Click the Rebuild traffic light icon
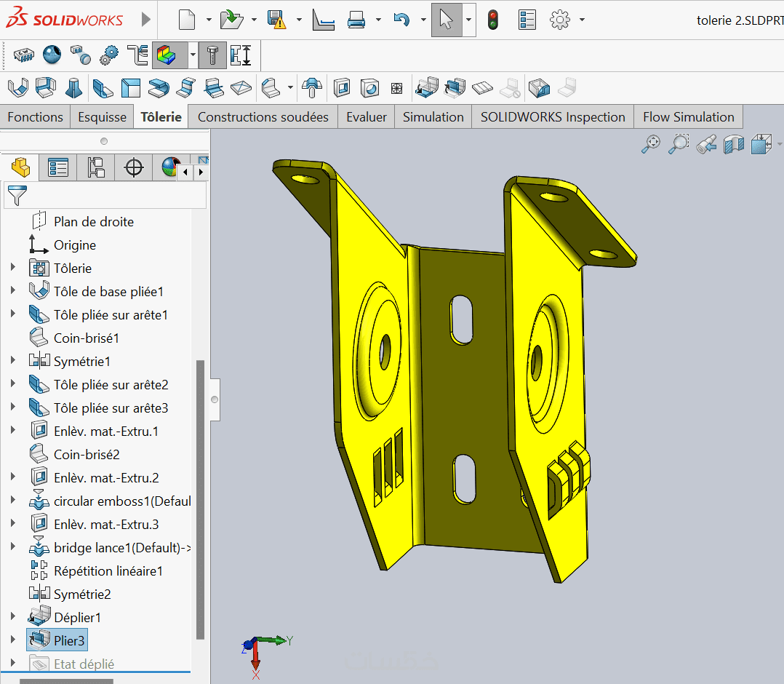The height and width of the screenshot is (684, 784). [x=493, y=20]
